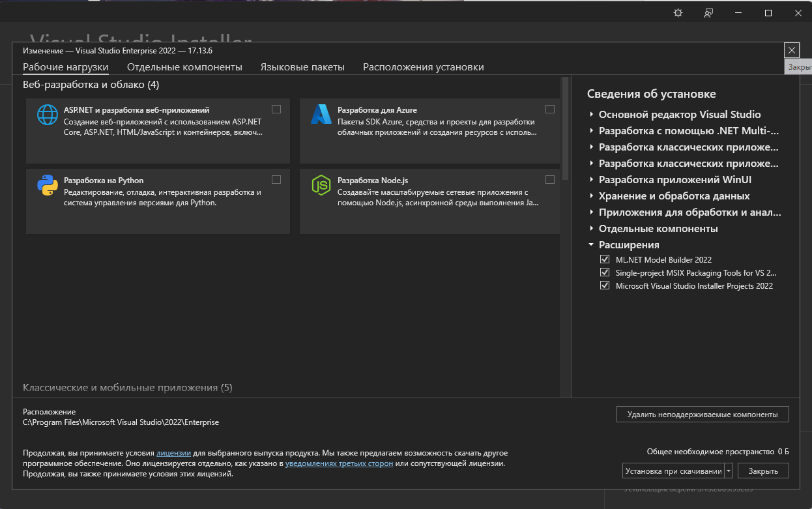Close the modify dialog with the X button
The width and height of the screenshot is (812, 509).
tap(791, 50)
